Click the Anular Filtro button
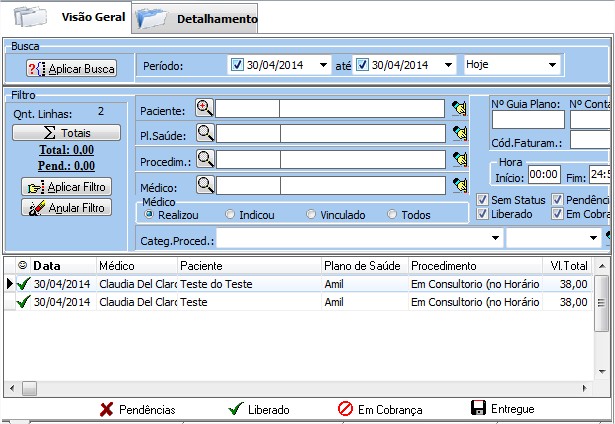This screenshot has width=615, height=424. (x=66, y=207)
